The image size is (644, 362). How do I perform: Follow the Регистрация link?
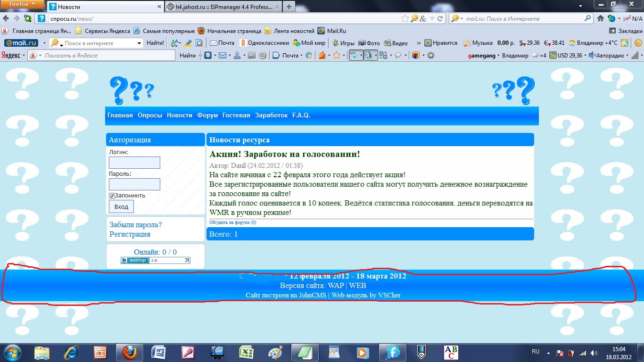point(130,234)
